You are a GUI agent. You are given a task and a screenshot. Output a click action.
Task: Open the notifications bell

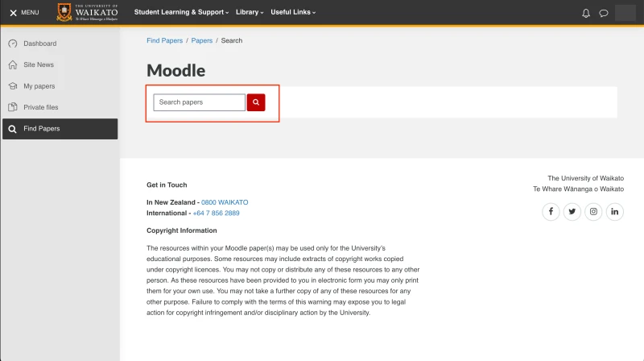pyautogui.click(x=586, y=13)
